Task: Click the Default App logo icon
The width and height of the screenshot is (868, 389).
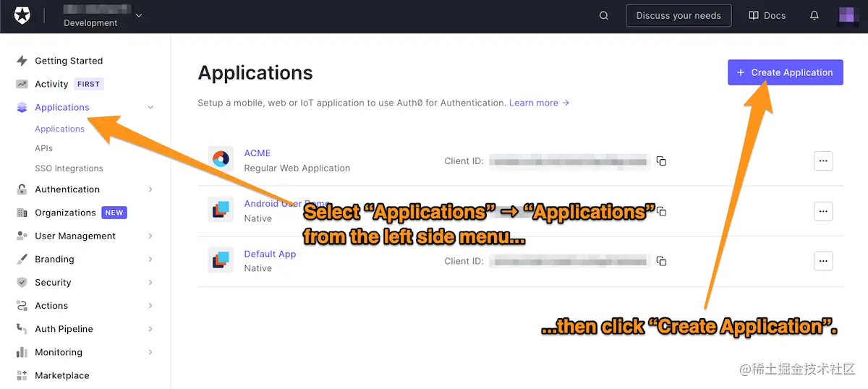Action: tap(221, 260)
